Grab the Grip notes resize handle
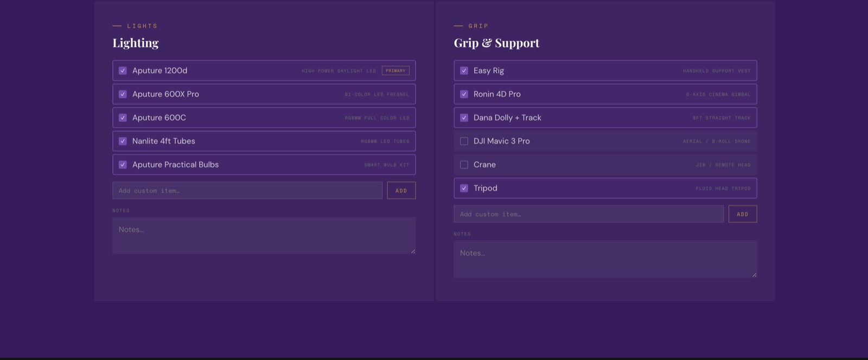 click(x=754, y=275)
